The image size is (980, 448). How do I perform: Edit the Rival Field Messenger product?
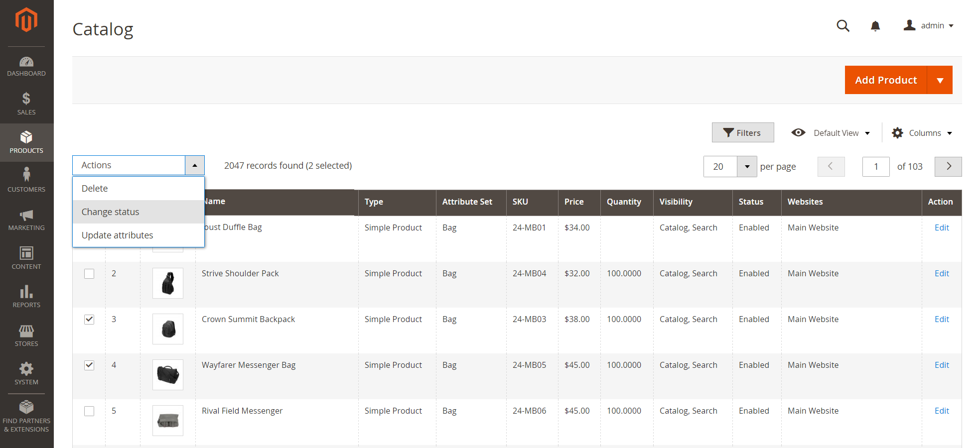point(942,411)
